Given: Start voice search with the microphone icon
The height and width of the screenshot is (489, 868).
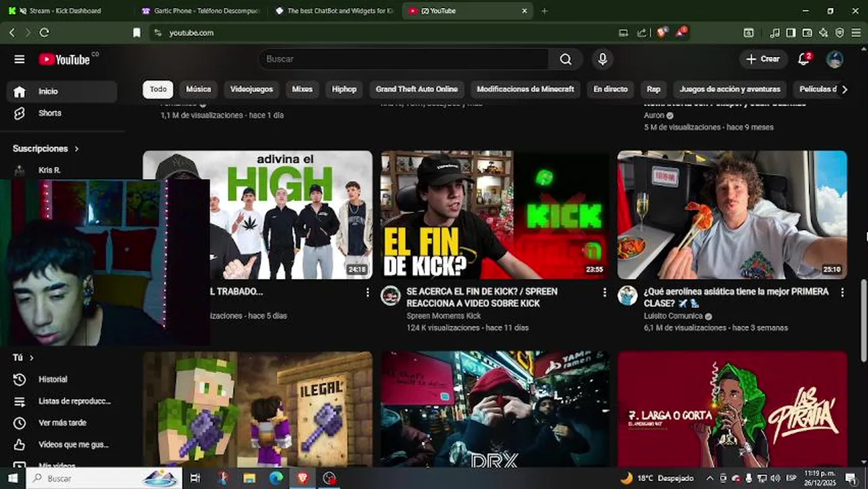Looking at the screenshot, I should coord(602,59).
